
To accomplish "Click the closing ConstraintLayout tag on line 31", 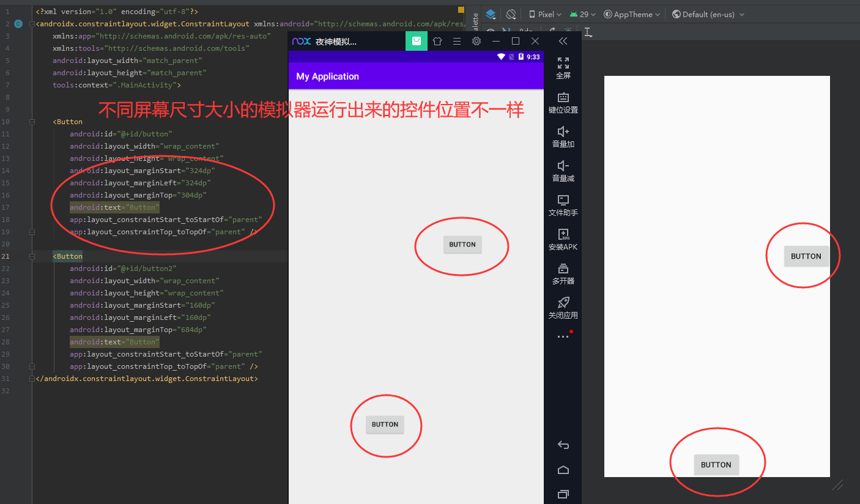I will click(147, 379).
